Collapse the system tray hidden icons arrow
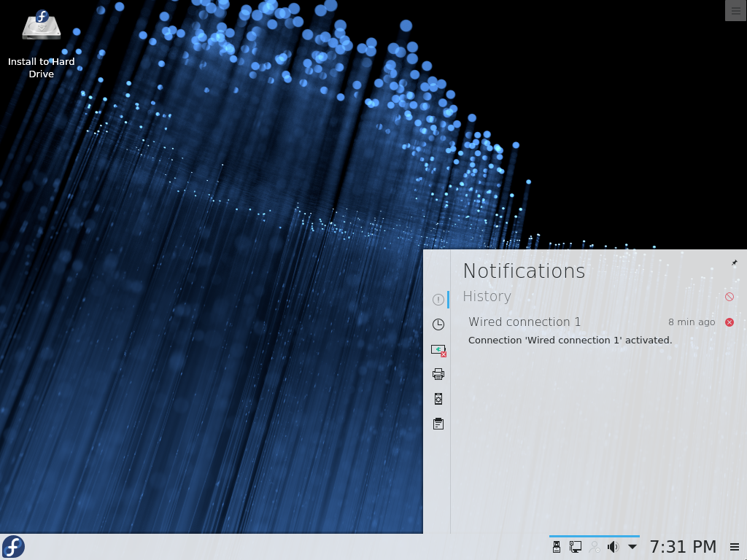This screenshot has height=560, width=747. pos(632,547)
